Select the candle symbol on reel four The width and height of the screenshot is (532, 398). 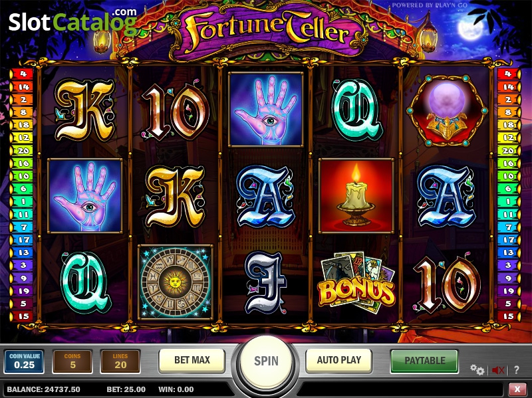pos(356,195)
